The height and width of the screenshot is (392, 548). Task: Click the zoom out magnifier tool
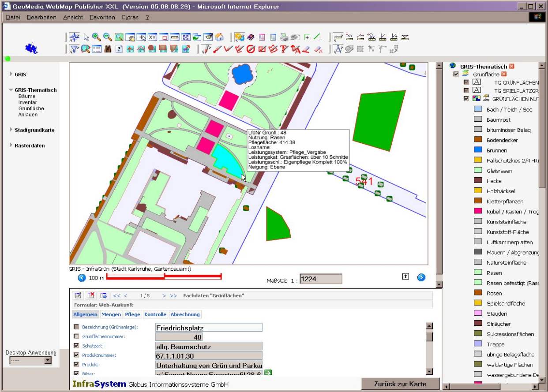[107, 37]
